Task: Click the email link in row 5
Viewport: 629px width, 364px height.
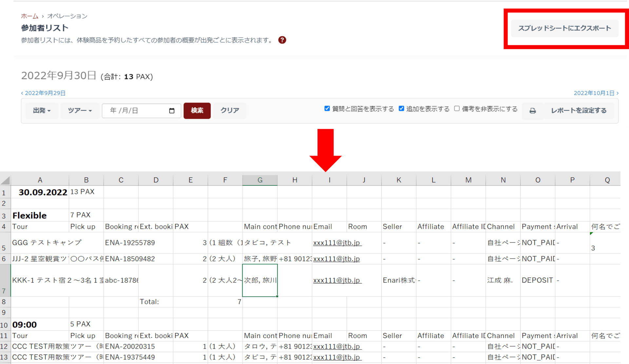Action: pyautogui.click(x=336, y=243)
